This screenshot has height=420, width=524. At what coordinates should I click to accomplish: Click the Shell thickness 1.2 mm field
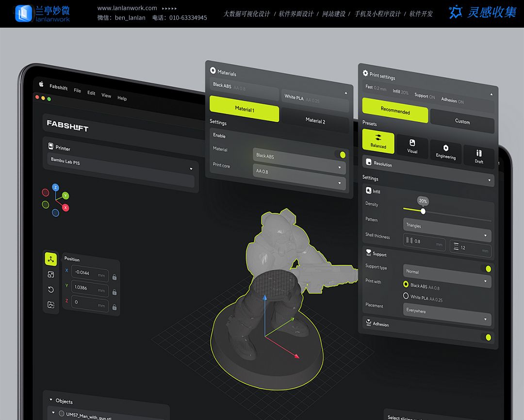(471, 249)
